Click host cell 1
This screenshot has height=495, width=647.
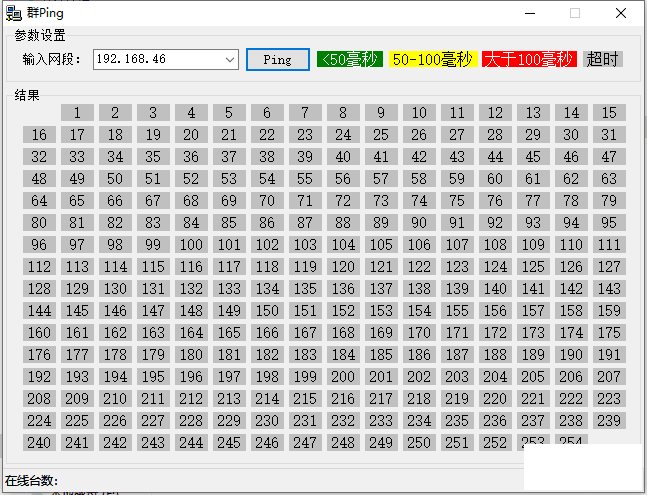click(x=77, y=113)
